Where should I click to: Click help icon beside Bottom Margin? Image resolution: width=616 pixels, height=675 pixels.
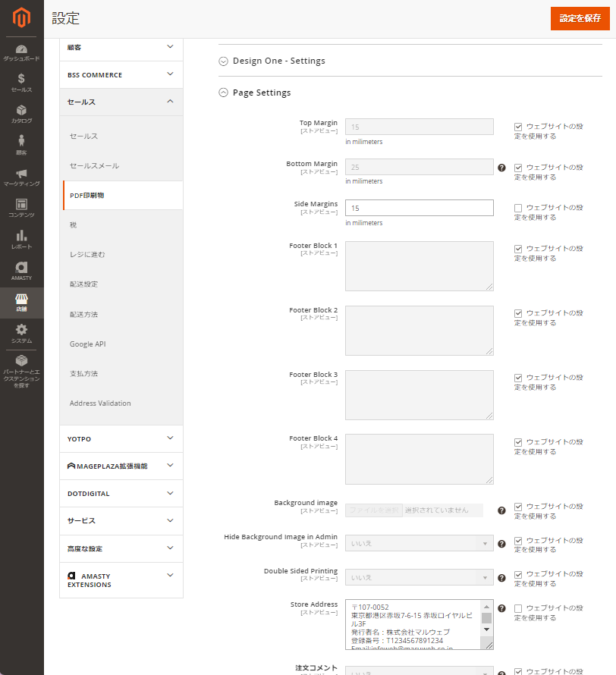coord(501,168)
